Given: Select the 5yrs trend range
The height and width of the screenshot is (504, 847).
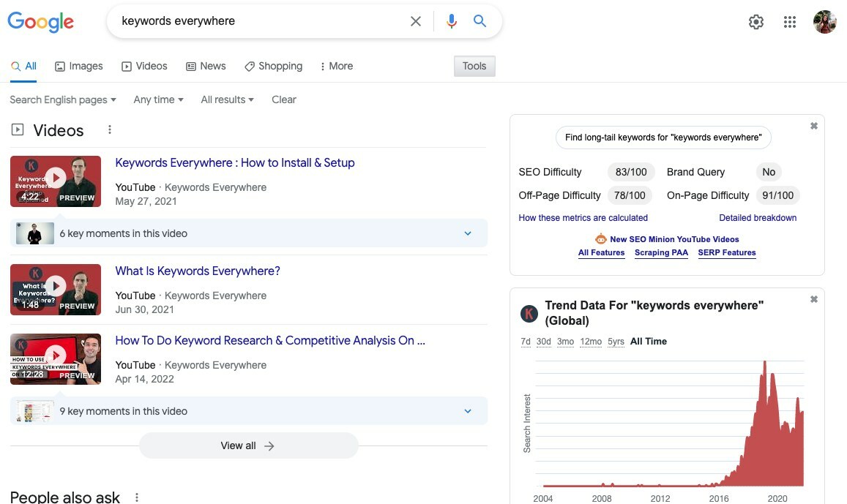Looking at the screenshot, I should pos(616,342).
